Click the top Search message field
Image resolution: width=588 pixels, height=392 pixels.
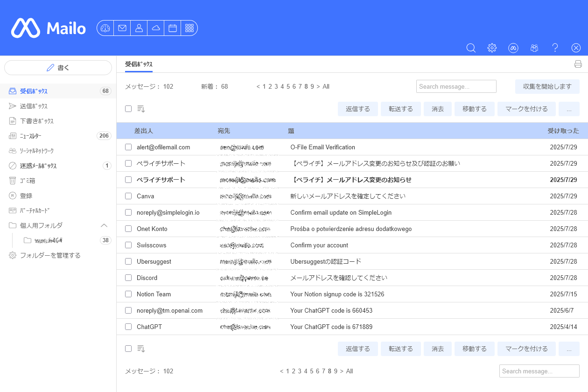pyautogui.click(x=456, y=86)
